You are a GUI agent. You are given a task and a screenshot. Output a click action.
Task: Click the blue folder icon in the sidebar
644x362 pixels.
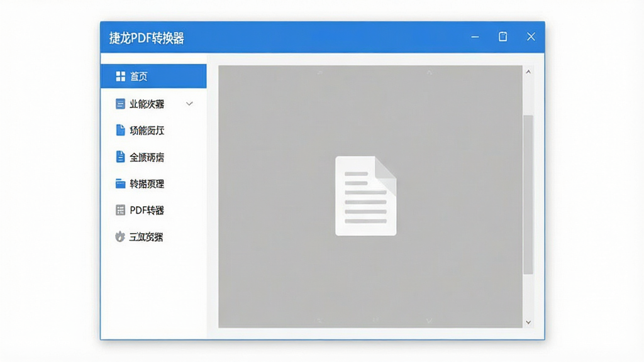coord(120,184)
